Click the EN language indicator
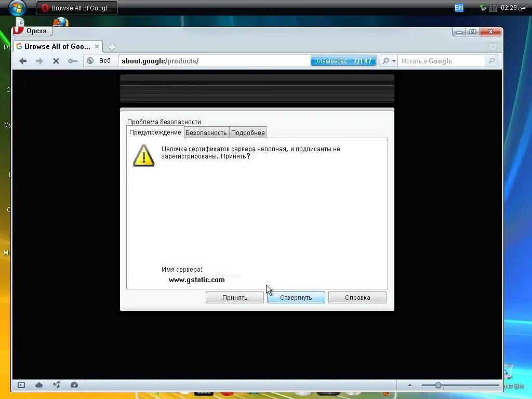This screenshot has width=532, height=399. click(459, 7)
